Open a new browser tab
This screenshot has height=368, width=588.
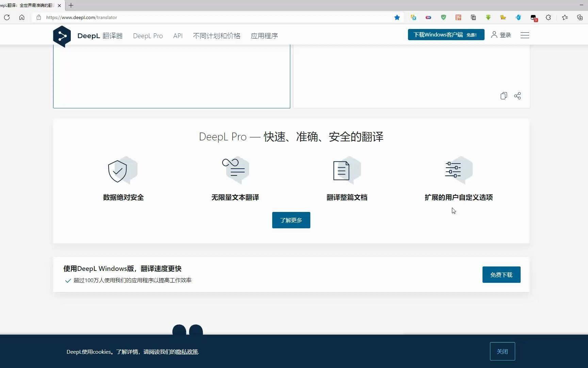tap(71, 5)
